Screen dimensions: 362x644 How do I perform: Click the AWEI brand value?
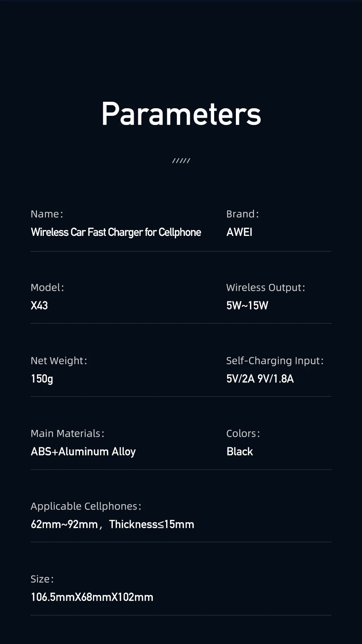point(239,232)
